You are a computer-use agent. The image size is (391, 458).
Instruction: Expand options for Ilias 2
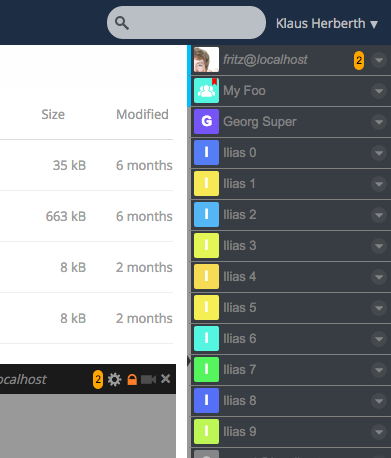379,215
